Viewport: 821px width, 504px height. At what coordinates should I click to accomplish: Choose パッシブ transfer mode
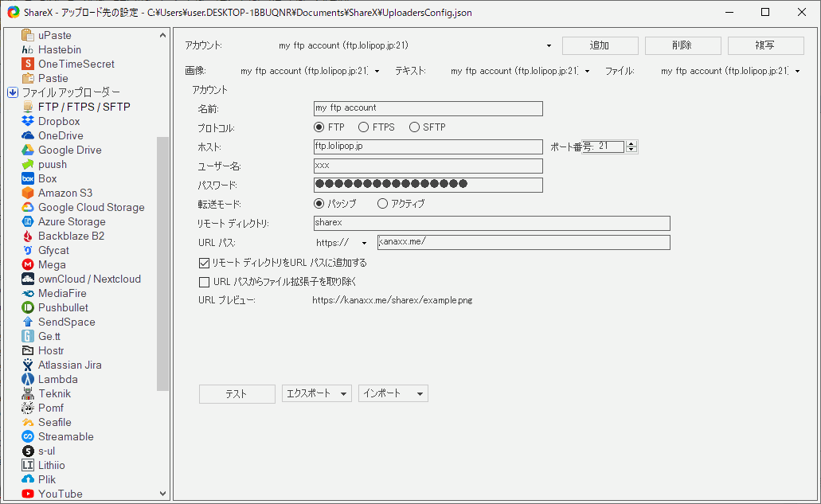coord(319,204)
